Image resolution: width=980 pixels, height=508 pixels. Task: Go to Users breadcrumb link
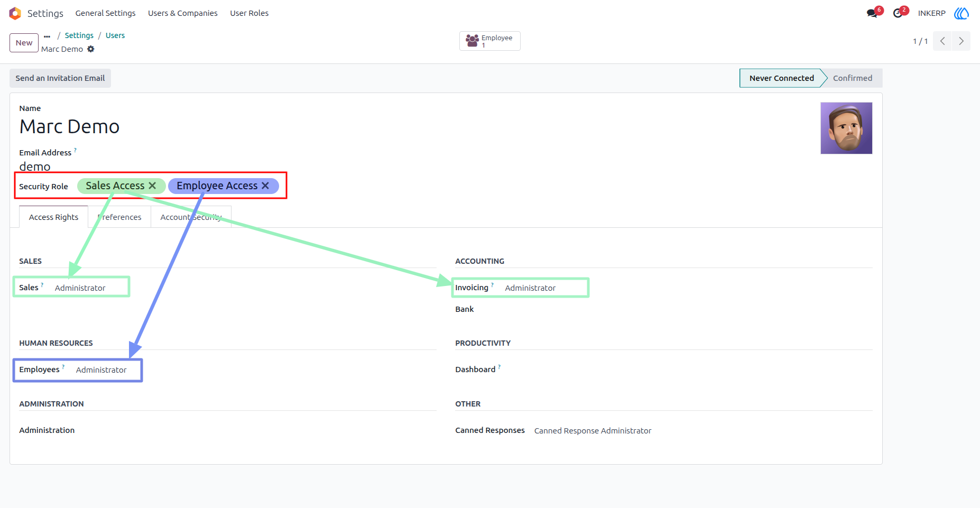pos(115,35)
